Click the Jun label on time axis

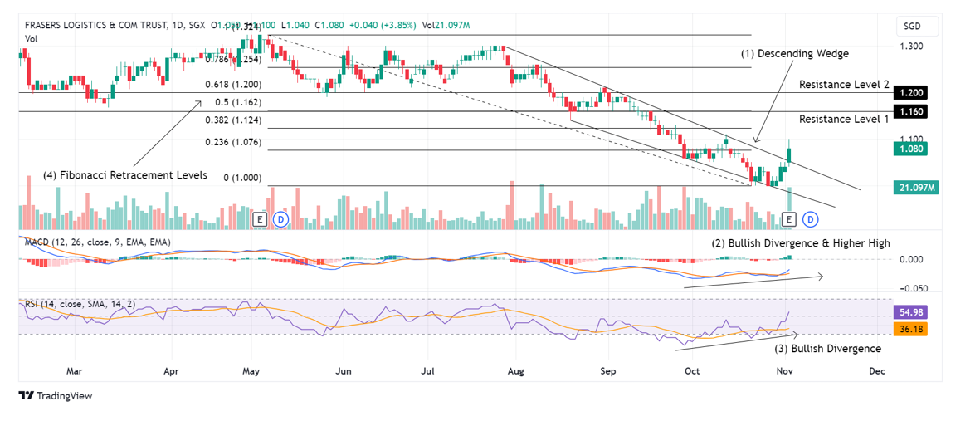coord(344,371)
